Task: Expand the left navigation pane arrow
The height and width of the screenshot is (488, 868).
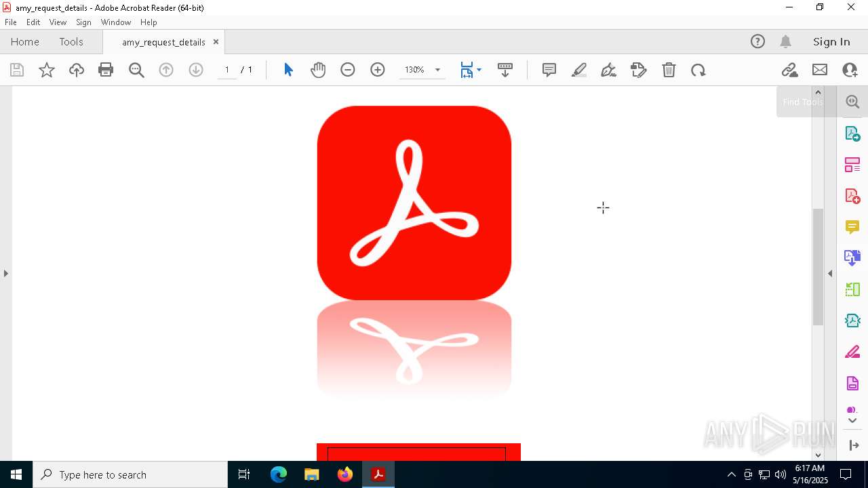Action: (5, 273)
